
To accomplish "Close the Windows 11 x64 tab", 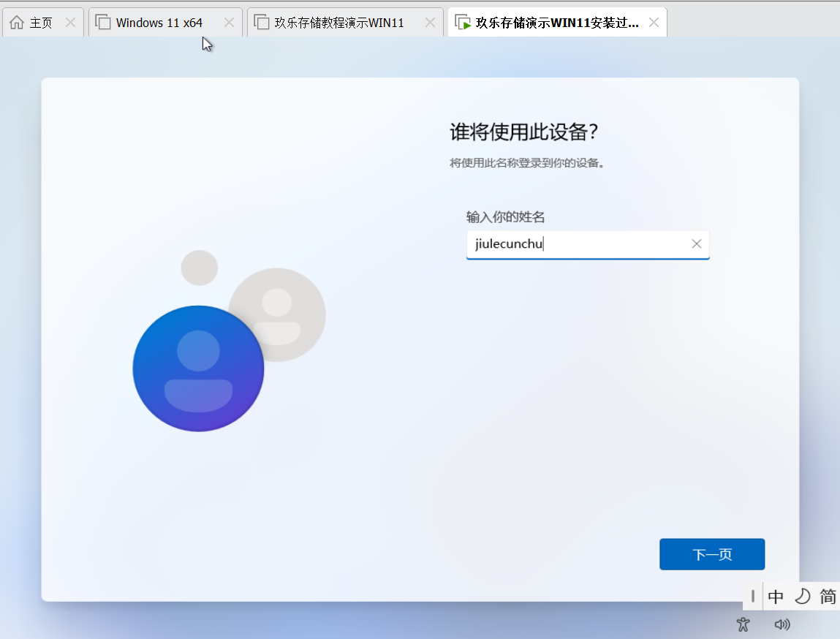I will tap(229, 23).
